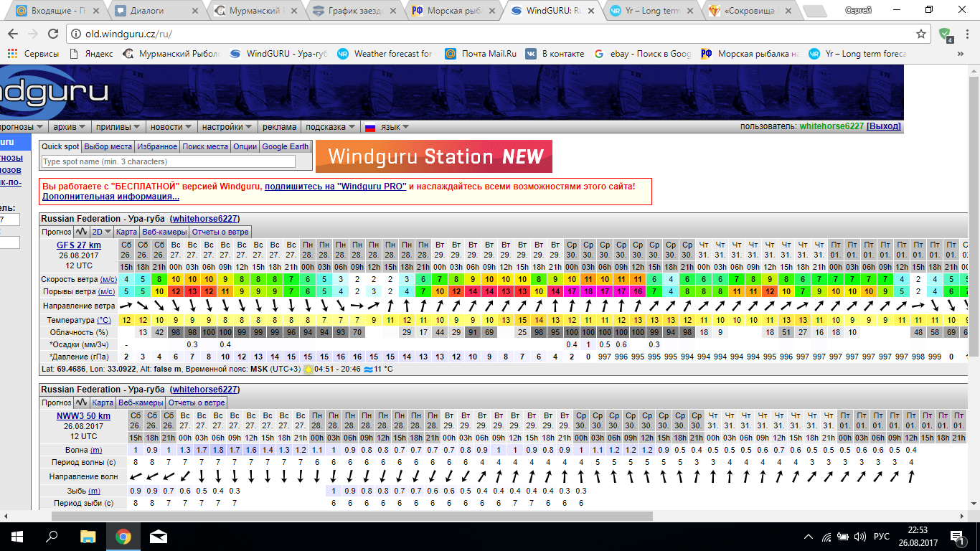Click the Windguru Station NEW banner
Screen dimensions: 980x551
tap(433, 156)
